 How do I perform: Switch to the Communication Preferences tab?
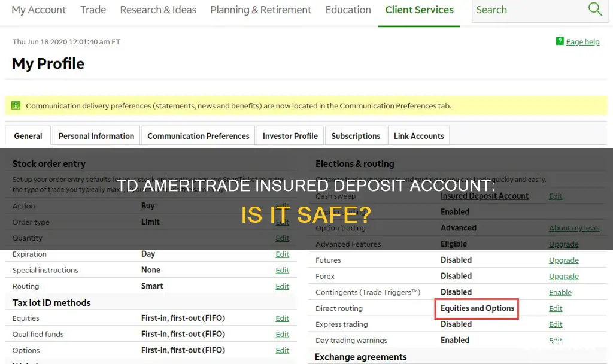click(198, 136)
